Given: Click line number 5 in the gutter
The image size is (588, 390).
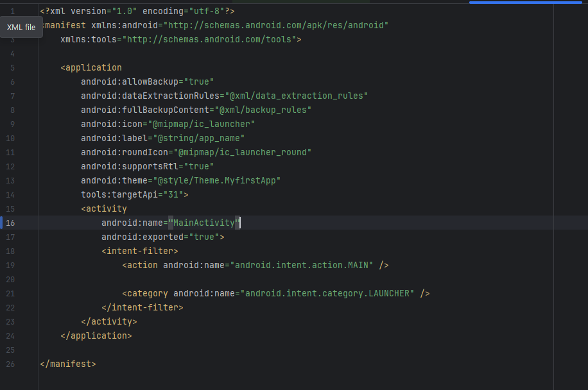Looking at the screenshot, I should 12,68.
